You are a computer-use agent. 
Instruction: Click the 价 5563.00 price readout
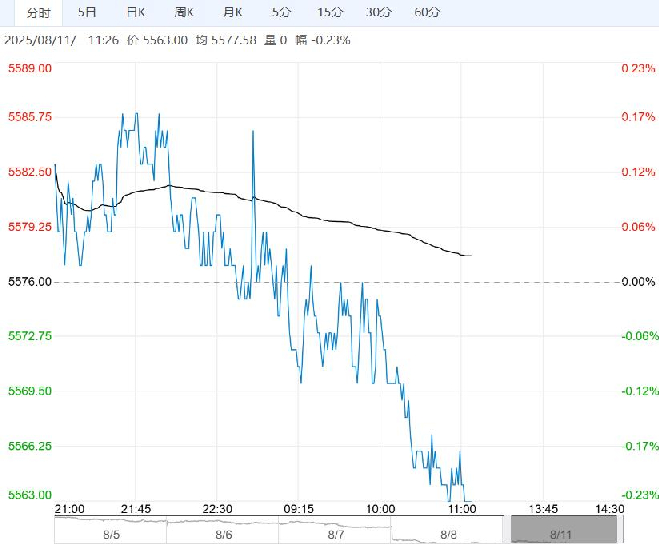(158, 40)
